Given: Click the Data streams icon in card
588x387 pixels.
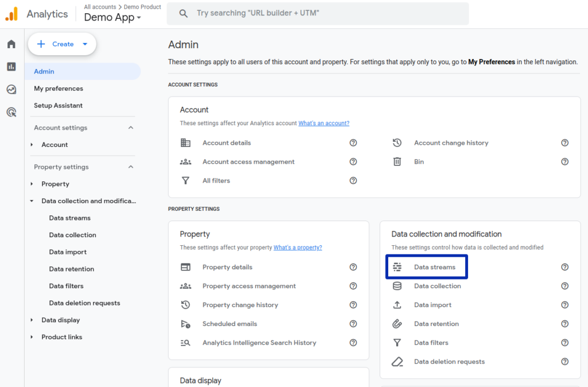Looking at the screenshot, I should (x=397, y=267).
